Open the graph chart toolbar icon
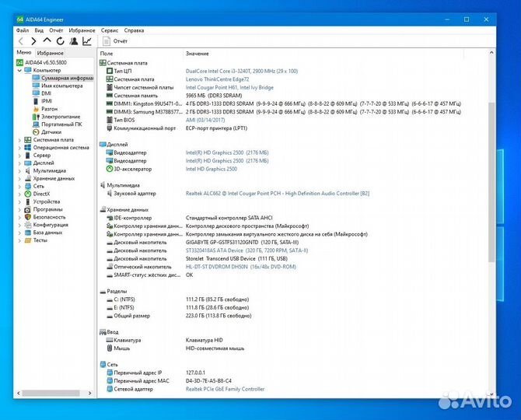521x420 pixels. (87, 41)
